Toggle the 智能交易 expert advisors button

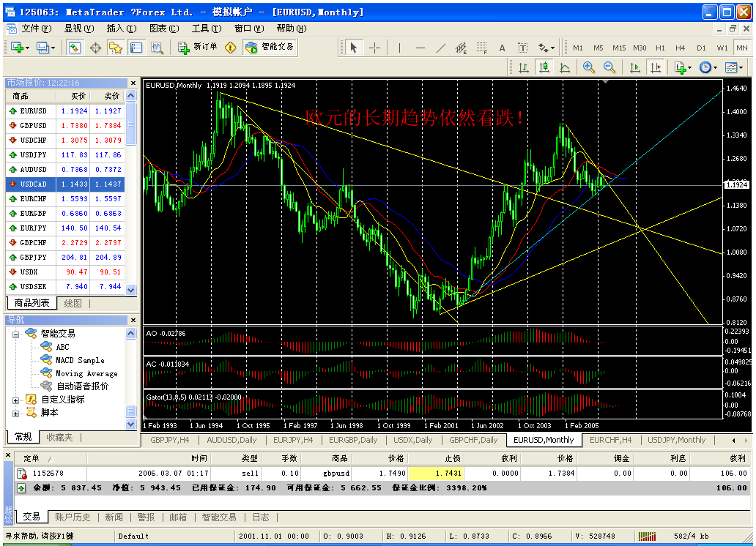pyautogui.click(x=270, y=48)
